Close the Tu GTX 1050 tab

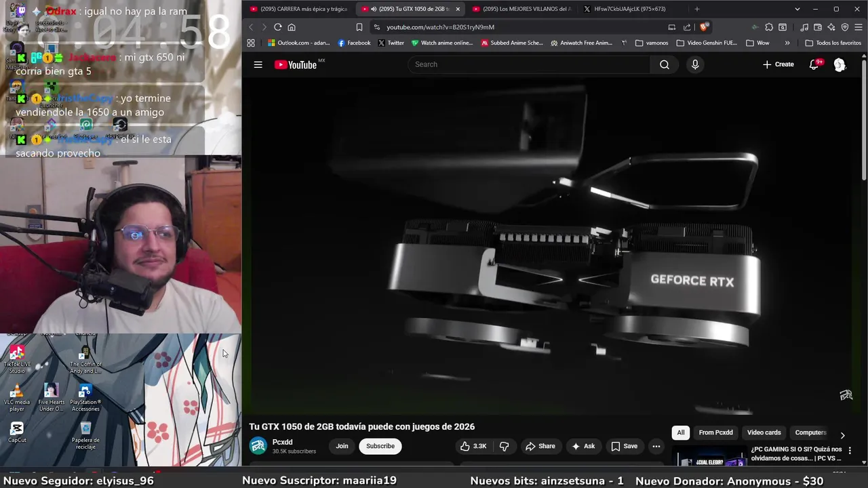coord(458,9)
